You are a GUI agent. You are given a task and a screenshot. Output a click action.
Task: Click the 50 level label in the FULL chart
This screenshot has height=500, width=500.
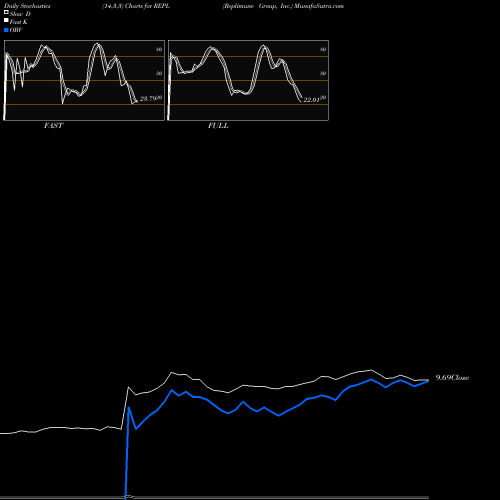(323, 73)
